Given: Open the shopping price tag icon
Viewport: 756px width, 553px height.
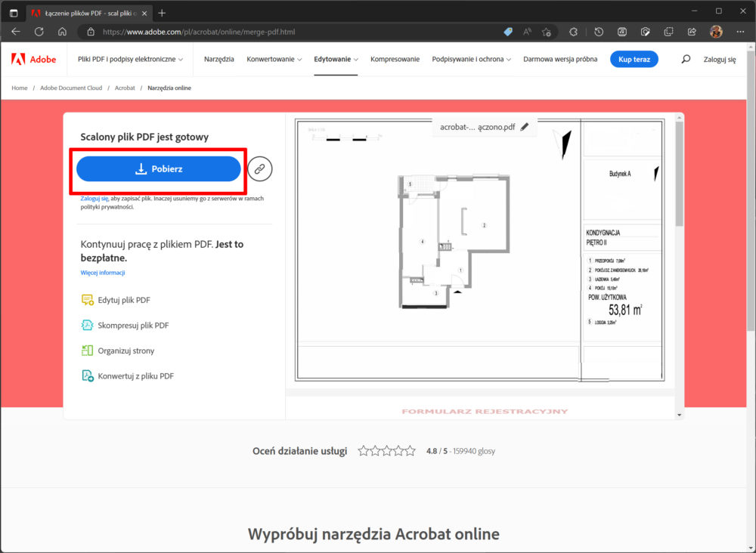Looking at the screenshot, I should [508, 32].
